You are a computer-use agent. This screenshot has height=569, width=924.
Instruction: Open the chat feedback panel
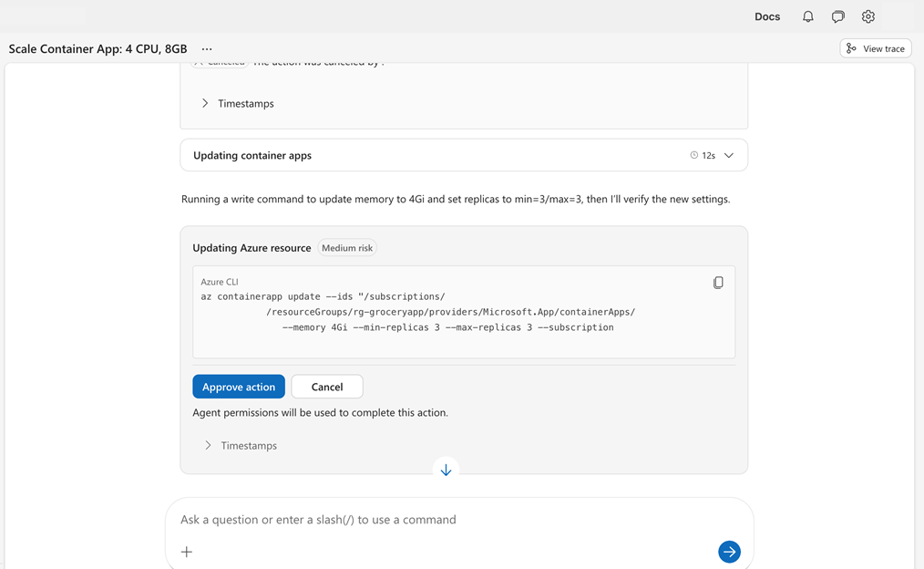[837, 16]
